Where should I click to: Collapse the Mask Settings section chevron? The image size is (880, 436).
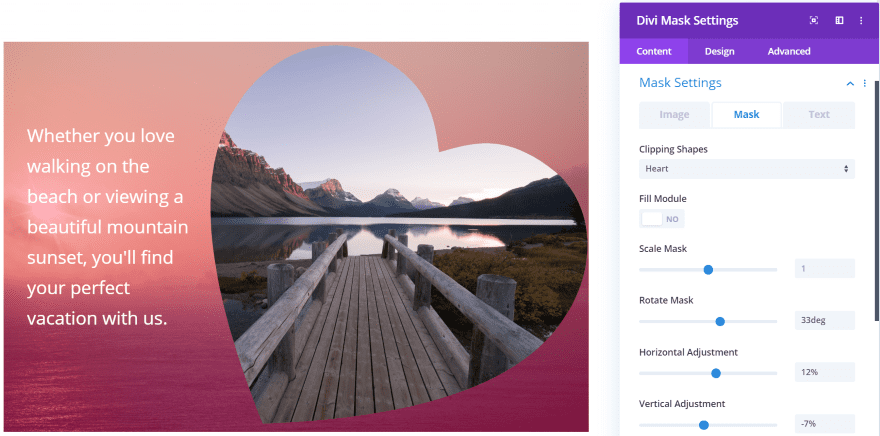850,84
